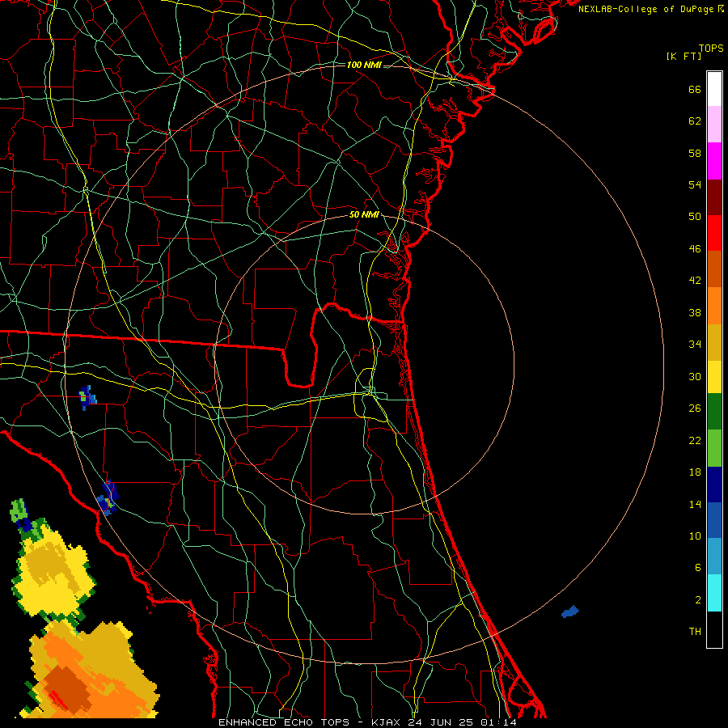
Task: Click the light blue legend swatch
Action: [x=714, y=557]
